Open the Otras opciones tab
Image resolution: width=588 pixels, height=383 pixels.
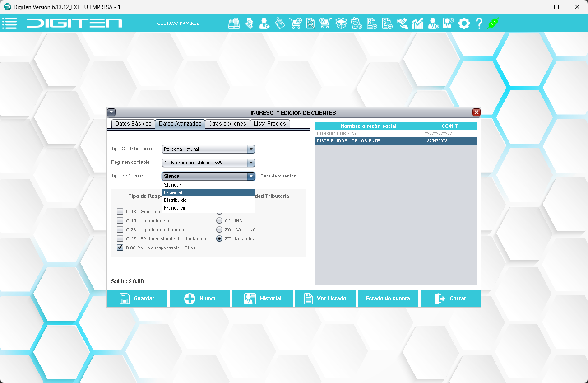[227, 124]
